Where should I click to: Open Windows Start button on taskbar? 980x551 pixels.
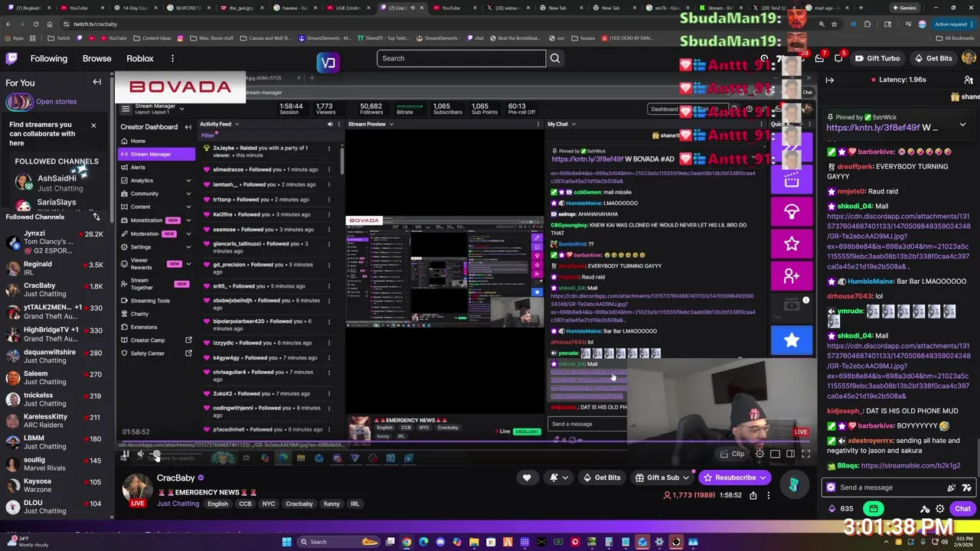[x=286, y=542]
